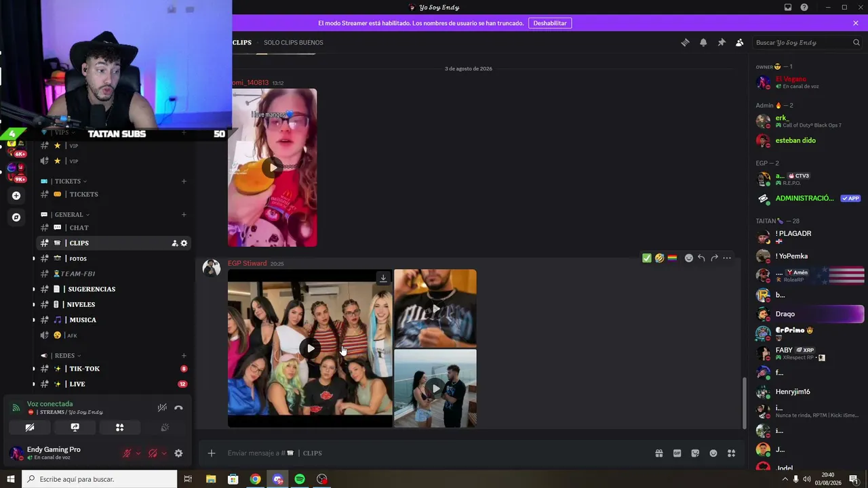Undeafen the headphones
868x488 pixels.
click(x=153, y=453)
